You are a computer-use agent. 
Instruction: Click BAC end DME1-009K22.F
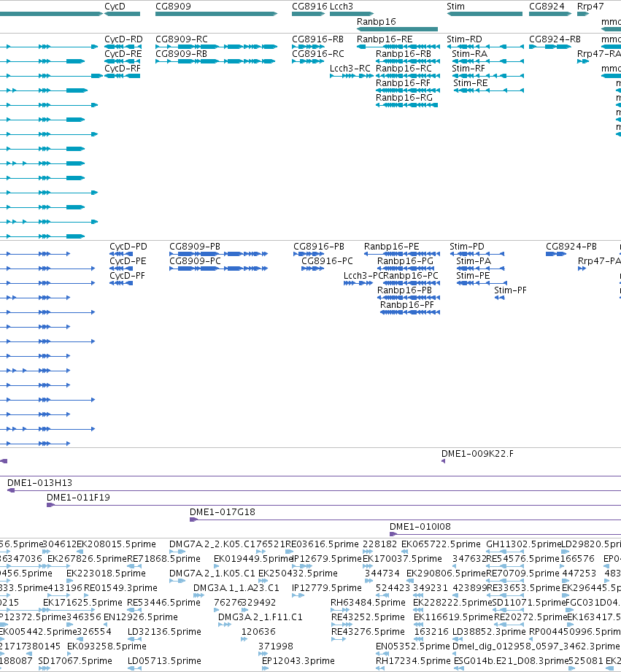477,454
